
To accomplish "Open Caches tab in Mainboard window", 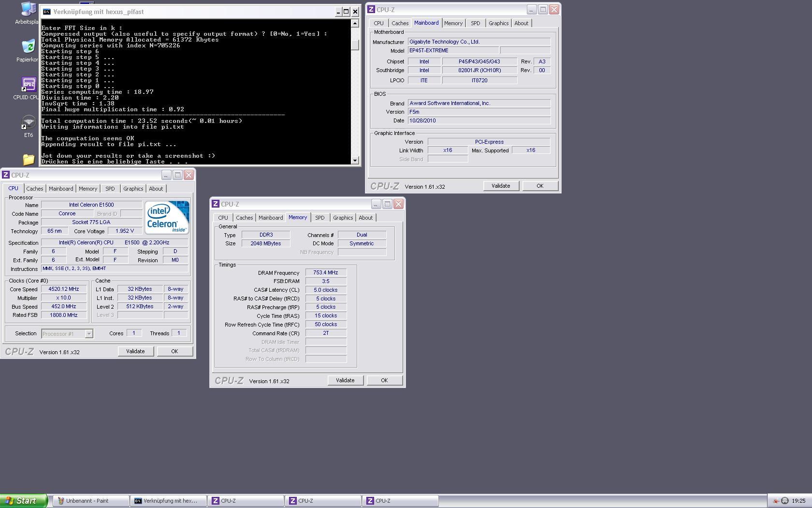I will (400, 23).
